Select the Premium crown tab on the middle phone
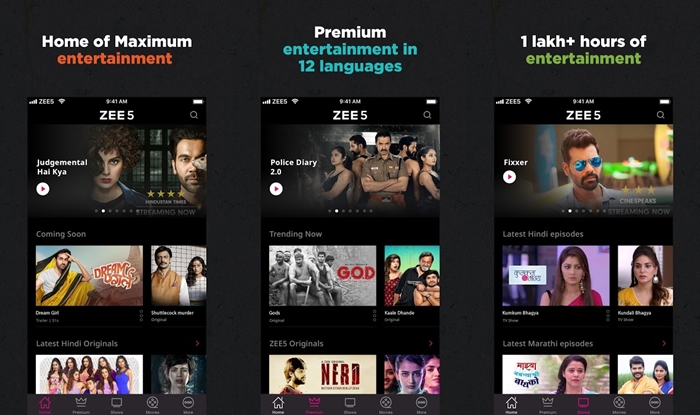Viewport: 700px width, 415px height. tap(314, 405)
